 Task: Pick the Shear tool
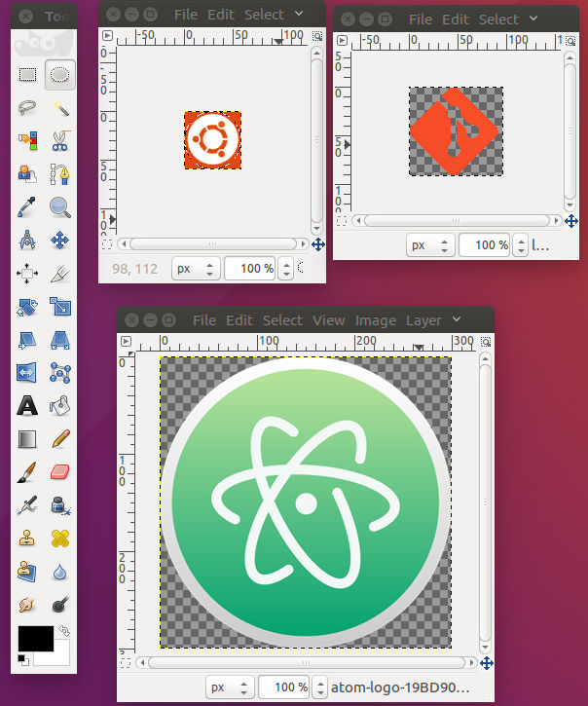[x=27, y=340]
